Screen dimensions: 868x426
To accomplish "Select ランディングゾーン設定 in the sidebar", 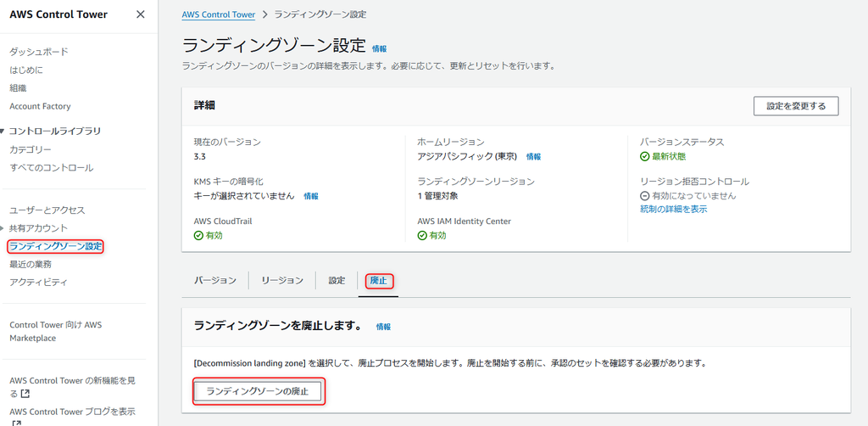I will click(56, 246).
